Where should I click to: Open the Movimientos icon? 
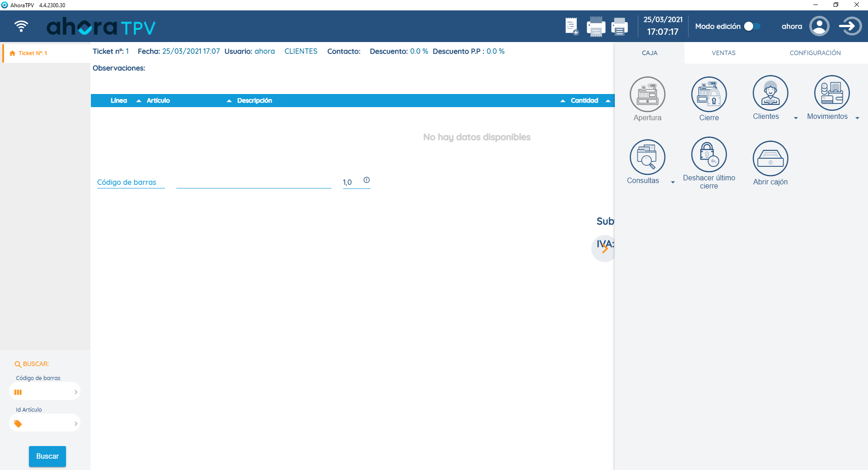point(832,93)
